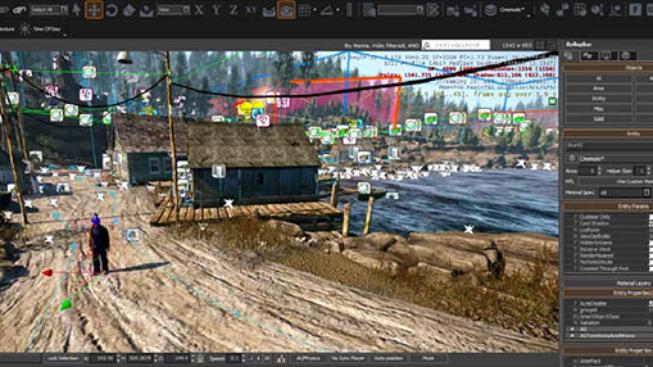Image resolution: width=653 pixels, height=367 pixels.
Task: Toggle the Snap to Grid icon
Action: [x=304, y=10]
